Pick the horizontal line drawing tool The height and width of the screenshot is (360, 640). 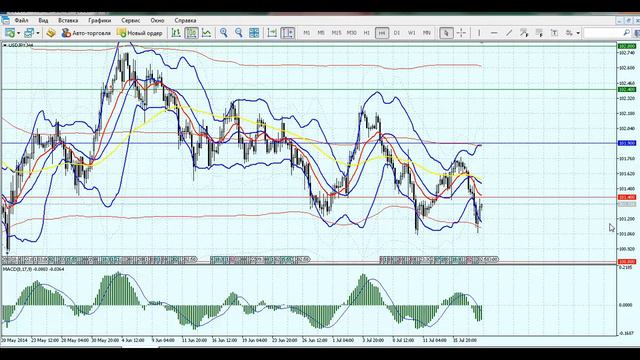[x=494, y=33]
